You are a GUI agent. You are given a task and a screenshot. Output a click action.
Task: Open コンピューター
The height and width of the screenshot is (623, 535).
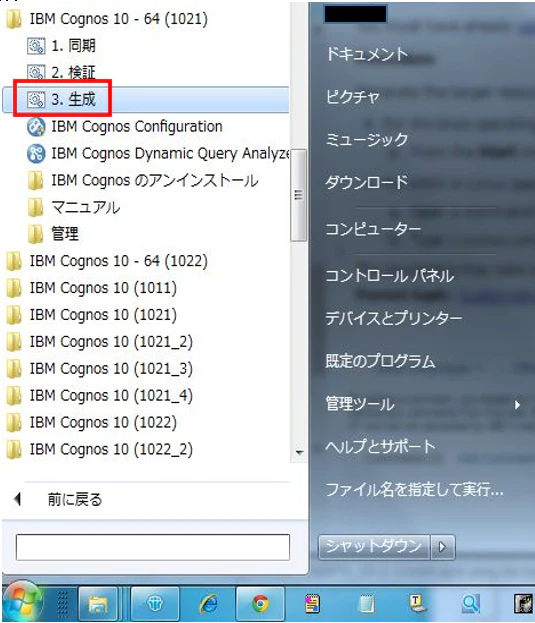point(373,229)
